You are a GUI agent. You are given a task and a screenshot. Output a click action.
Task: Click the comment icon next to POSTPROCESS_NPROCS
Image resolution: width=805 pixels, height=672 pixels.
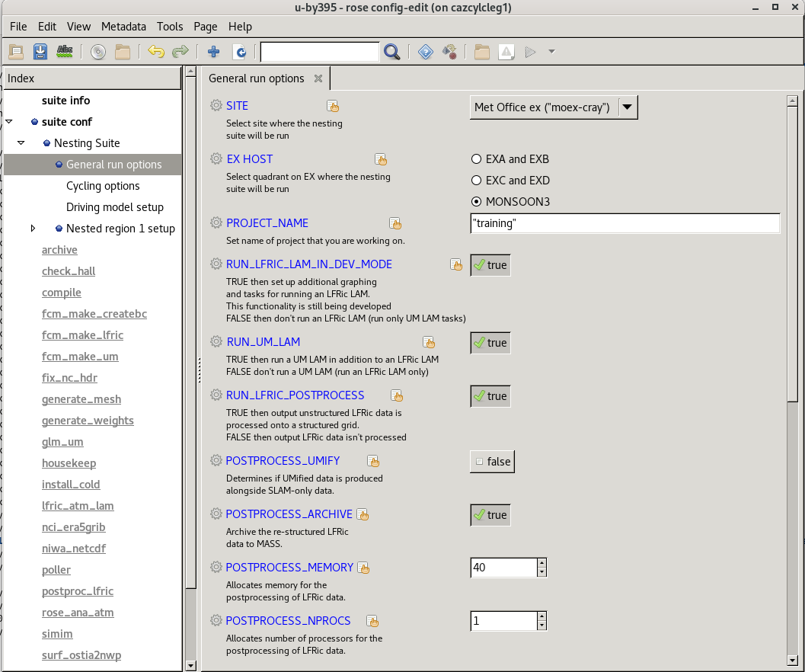coord(372,621)
